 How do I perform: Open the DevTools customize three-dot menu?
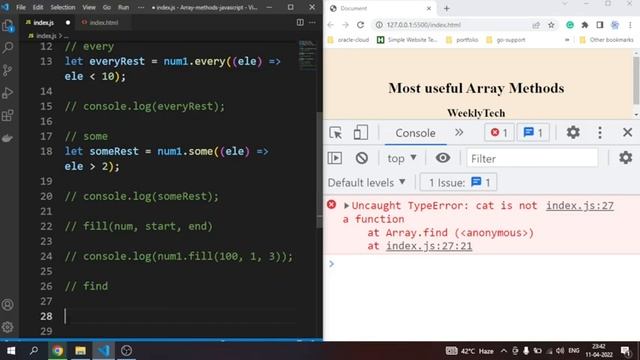click(x=600, y=132)
